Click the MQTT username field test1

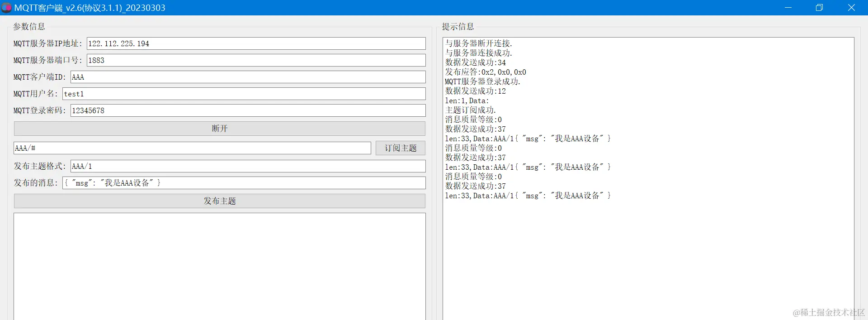point(244,94)
